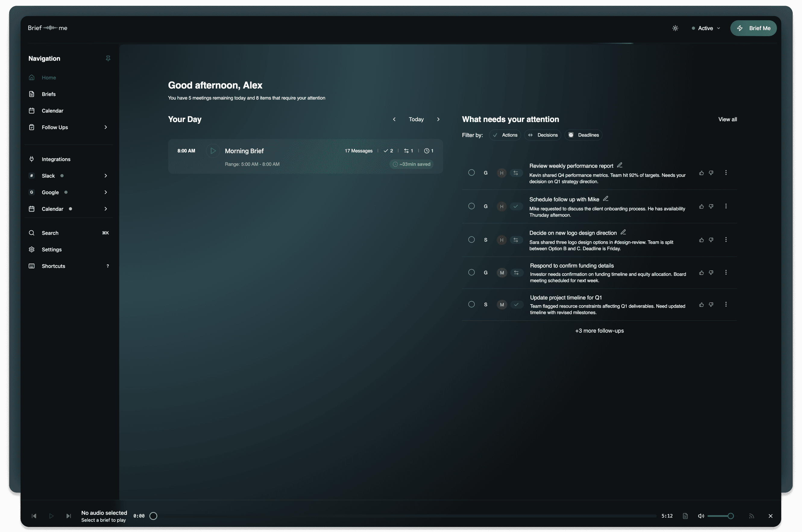Edit the 'Review weekly performance report' title

[x=619, y=165]
